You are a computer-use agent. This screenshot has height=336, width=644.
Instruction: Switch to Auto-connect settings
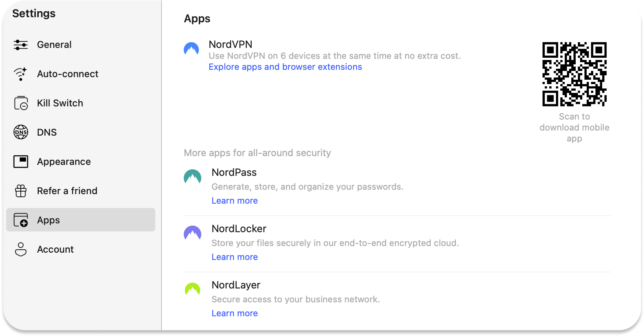(x=68, y=74)
